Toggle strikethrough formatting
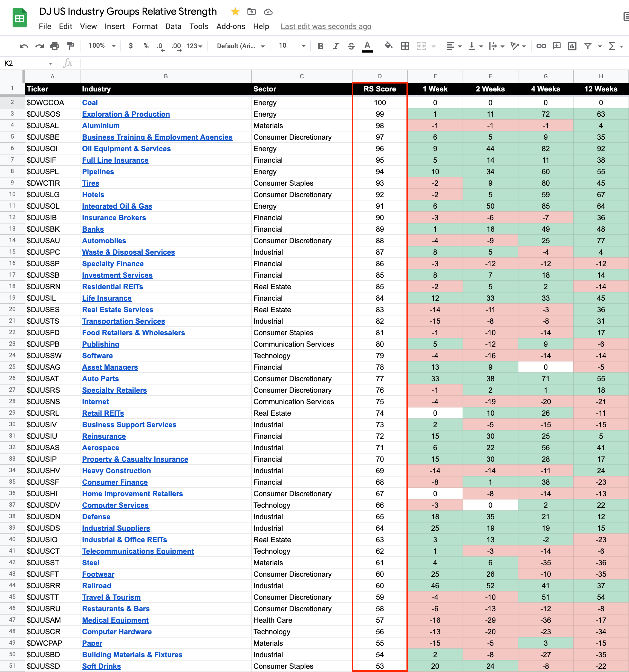629x672 pixels. tap(351, 46)
